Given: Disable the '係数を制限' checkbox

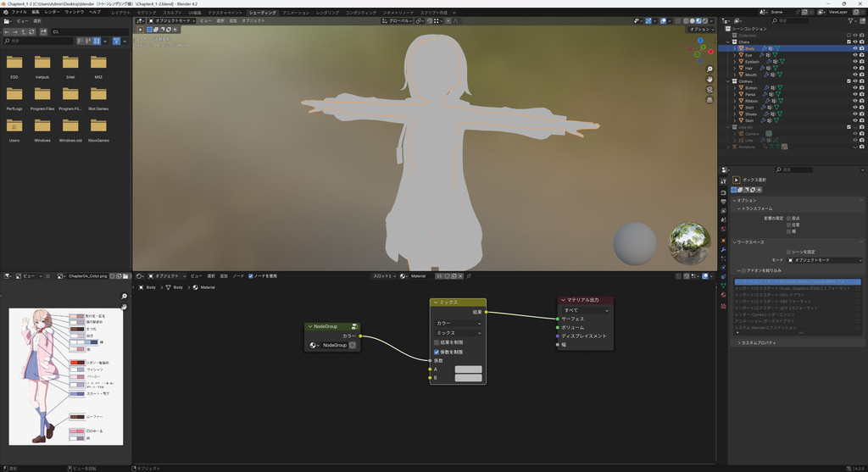Looking at the screenshot, I should coord(437,352).
